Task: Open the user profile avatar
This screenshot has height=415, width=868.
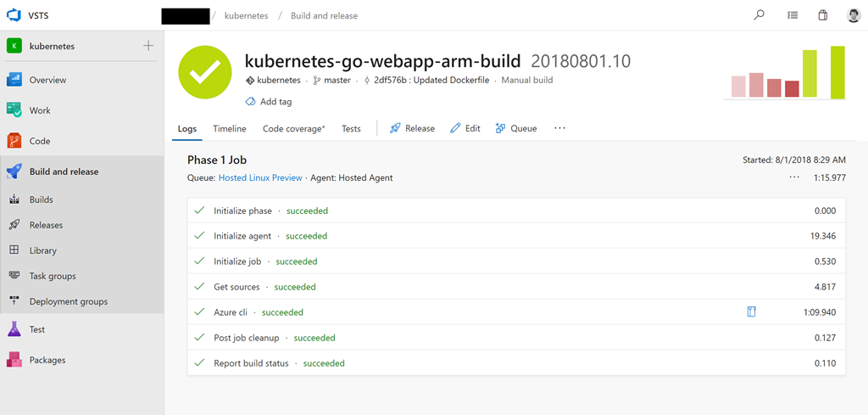Action: click(x=853, y=15)
